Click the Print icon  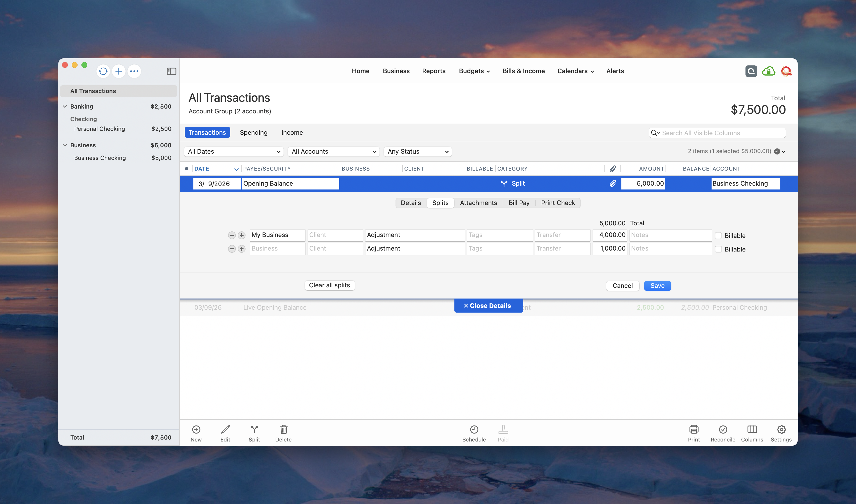(694, 430)
